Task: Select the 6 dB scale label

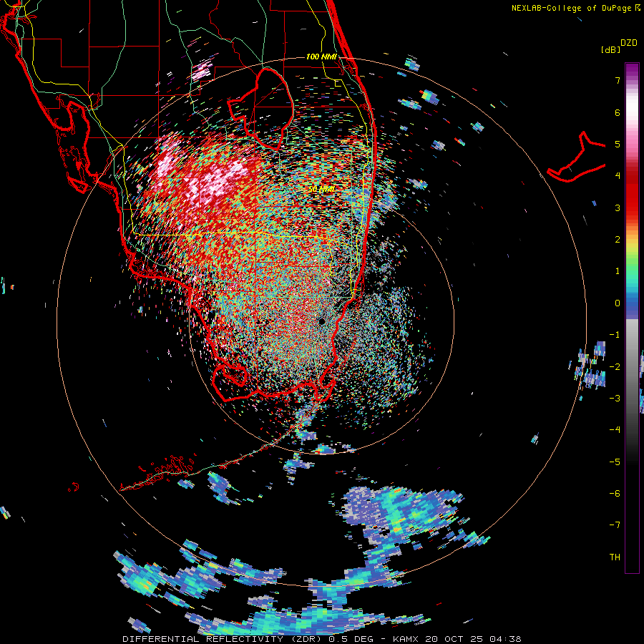Action: tap(618, 112)
